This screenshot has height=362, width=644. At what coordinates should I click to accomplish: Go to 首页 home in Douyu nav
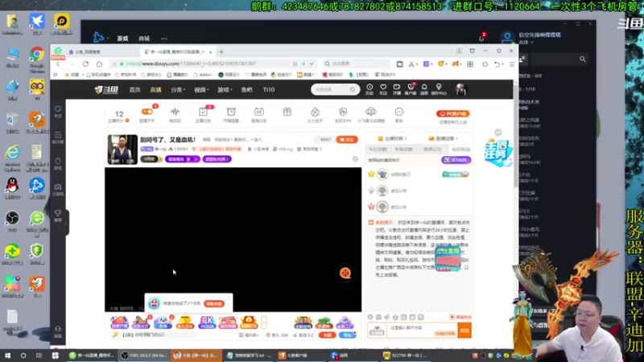click(x=134, y=89)
